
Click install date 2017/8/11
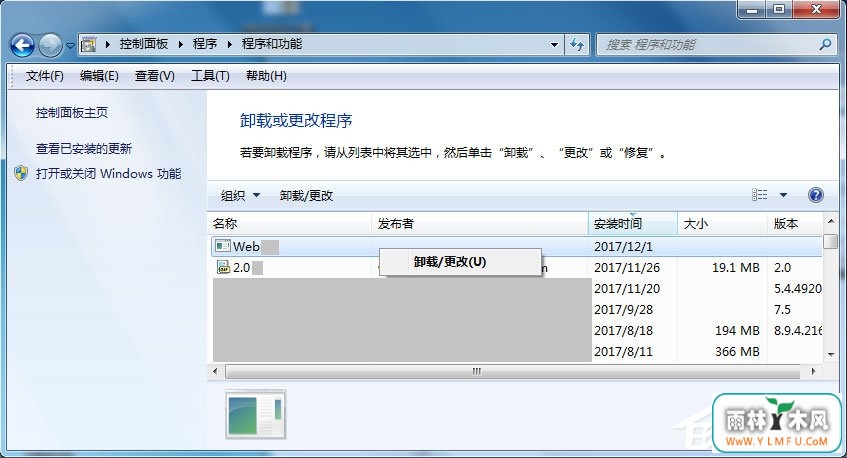click(623, 352)
